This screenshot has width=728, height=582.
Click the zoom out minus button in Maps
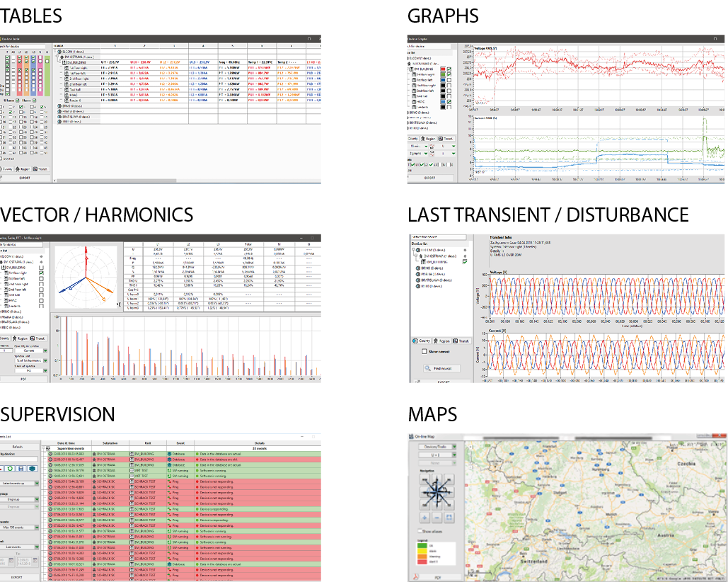(437, 518)
